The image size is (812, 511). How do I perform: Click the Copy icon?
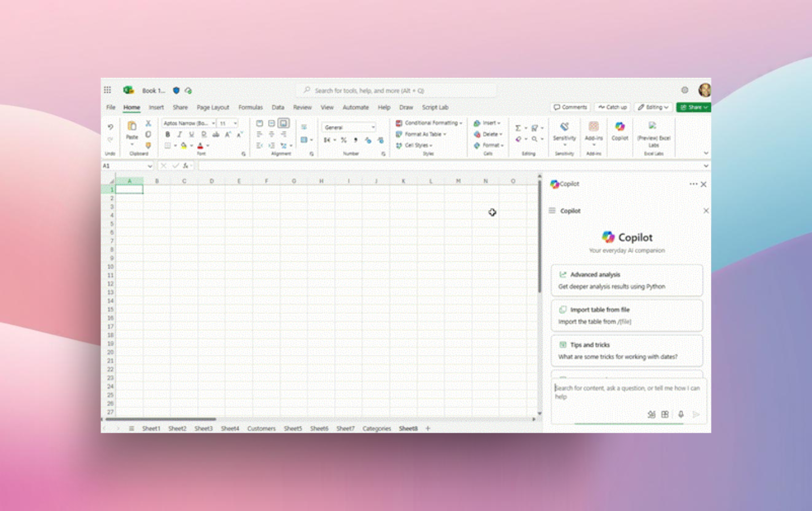point(148,135)
